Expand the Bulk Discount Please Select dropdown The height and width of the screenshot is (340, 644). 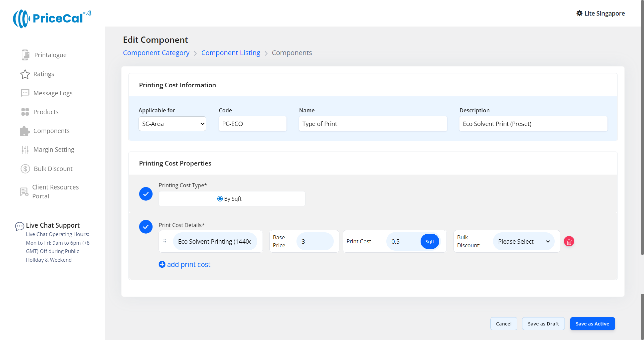pos(524,241)
